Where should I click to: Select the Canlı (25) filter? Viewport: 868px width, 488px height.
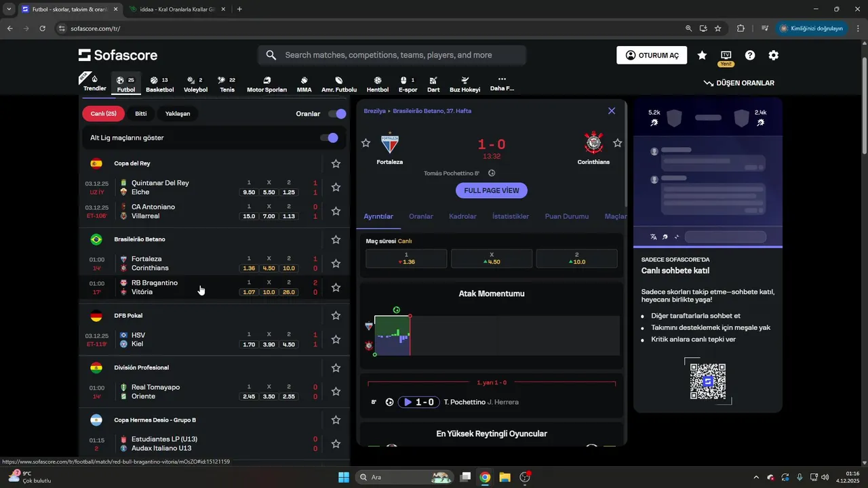[104, 114]
